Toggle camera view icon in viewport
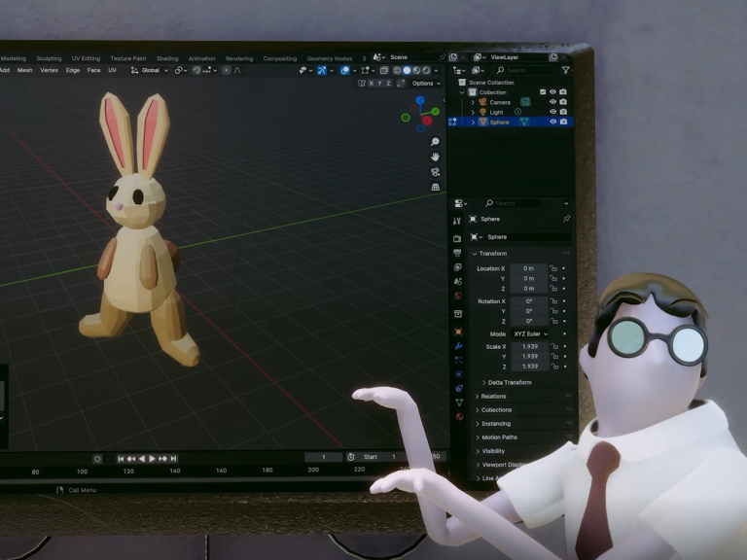 point(435,172)
